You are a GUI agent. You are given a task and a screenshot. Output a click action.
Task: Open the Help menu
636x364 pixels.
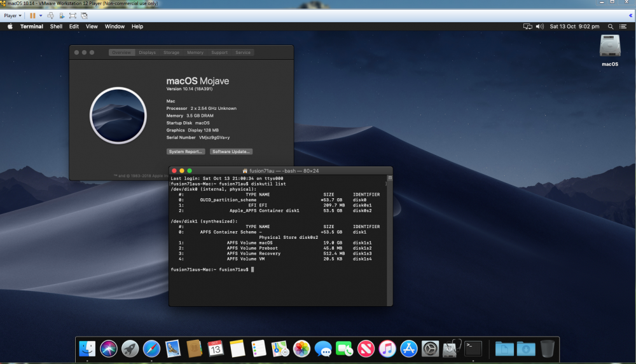pos(137,26)
